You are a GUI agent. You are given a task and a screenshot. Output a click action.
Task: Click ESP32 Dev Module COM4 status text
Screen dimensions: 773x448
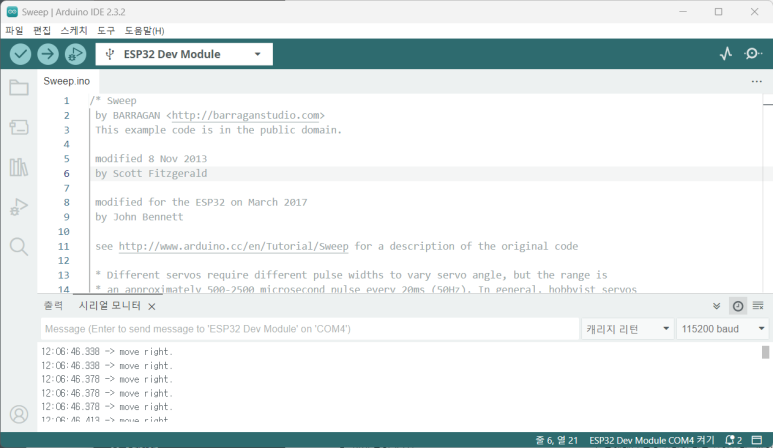click(x=652, y=440)
